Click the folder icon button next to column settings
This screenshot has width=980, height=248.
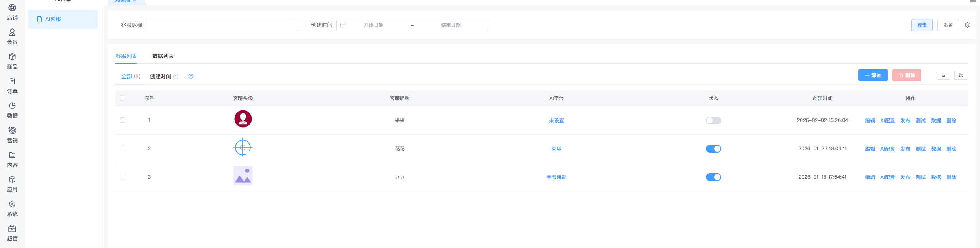coord(961,75)
